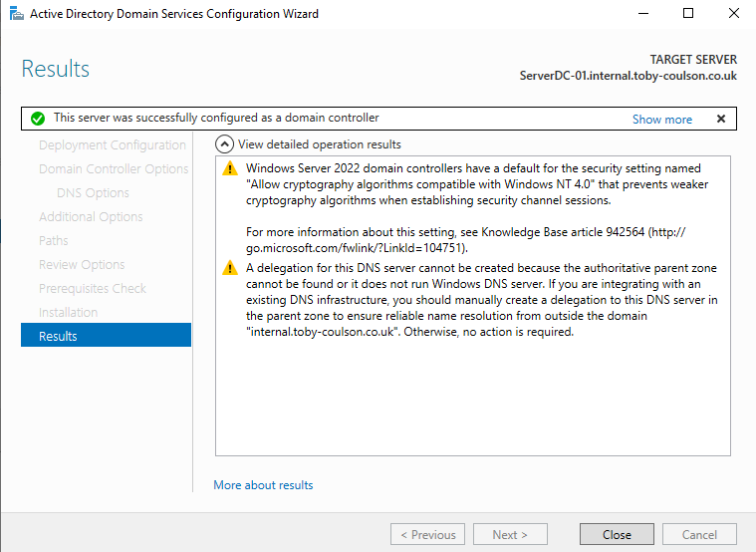This screenshot has width=756, height=552.
Task: Select the Results step in sidebar
Action: pos(106,336)
